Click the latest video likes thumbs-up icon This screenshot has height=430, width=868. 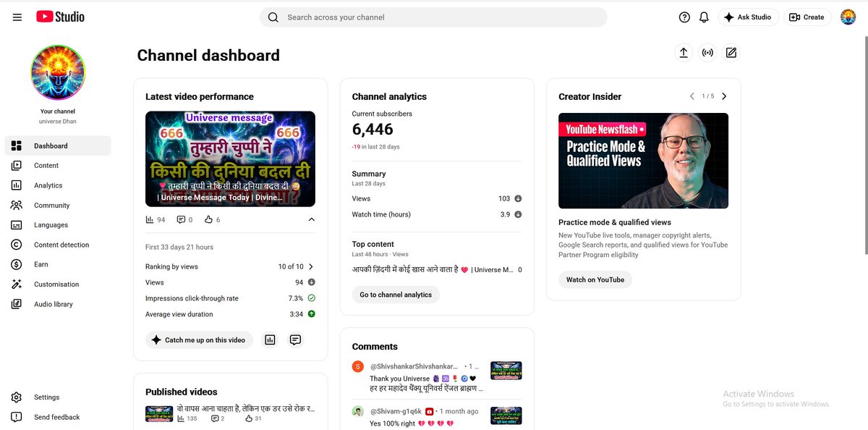coord(208,219)
